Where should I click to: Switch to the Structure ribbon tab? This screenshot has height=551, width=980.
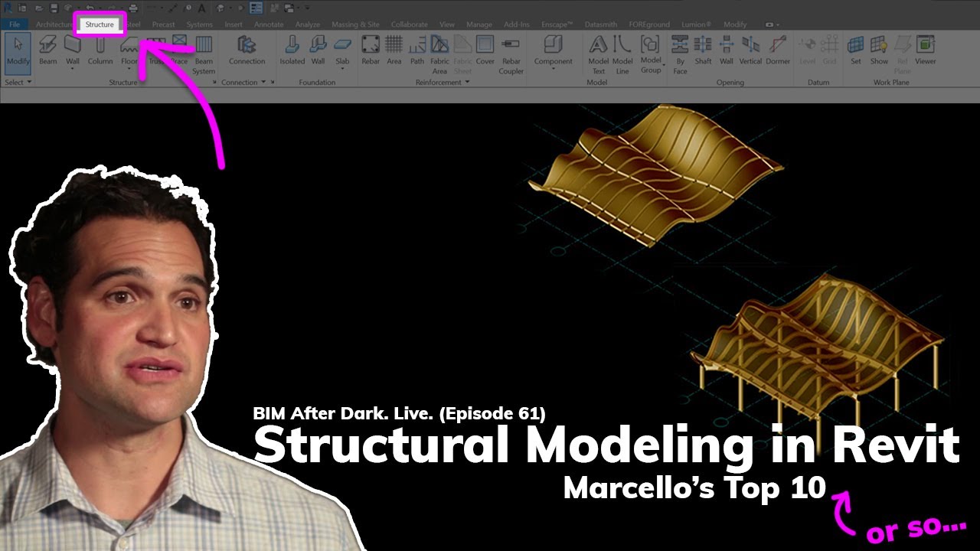pos(100,24)
